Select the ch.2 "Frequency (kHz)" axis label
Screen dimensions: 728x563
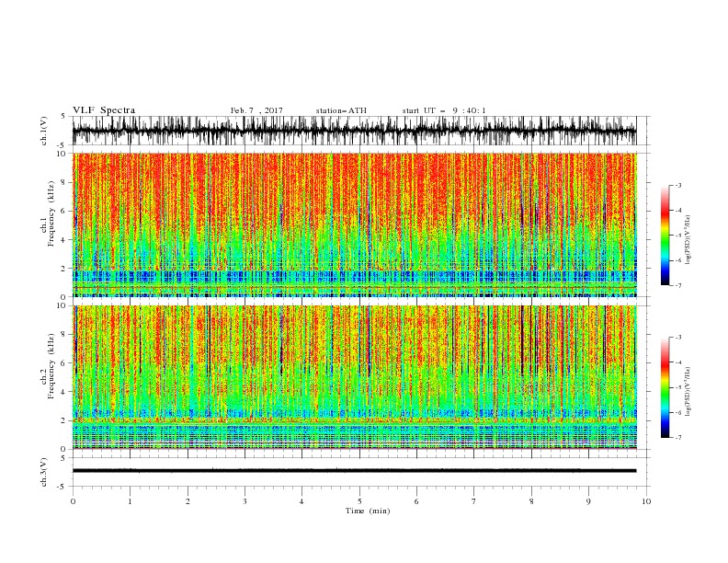click(51, 366)
